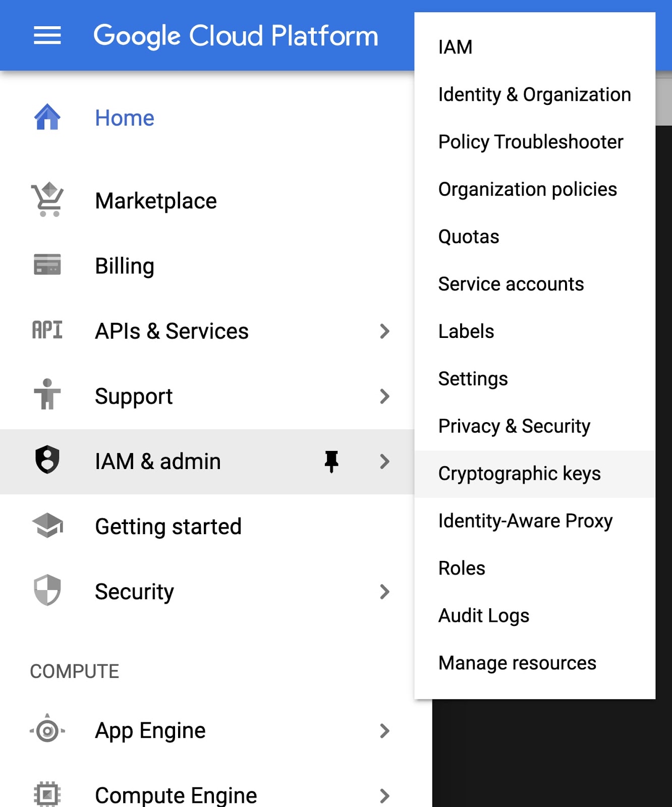Viewport: 672px width, 807px height.
Task: Click the App Engine icon
Action: click(47, 730)
